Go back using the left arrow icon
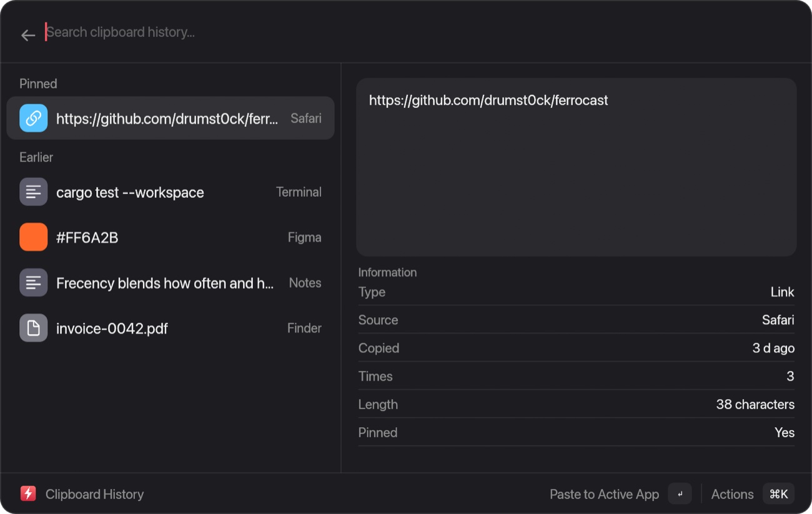The height and width of the screenshot is (514, 812). 28,35
